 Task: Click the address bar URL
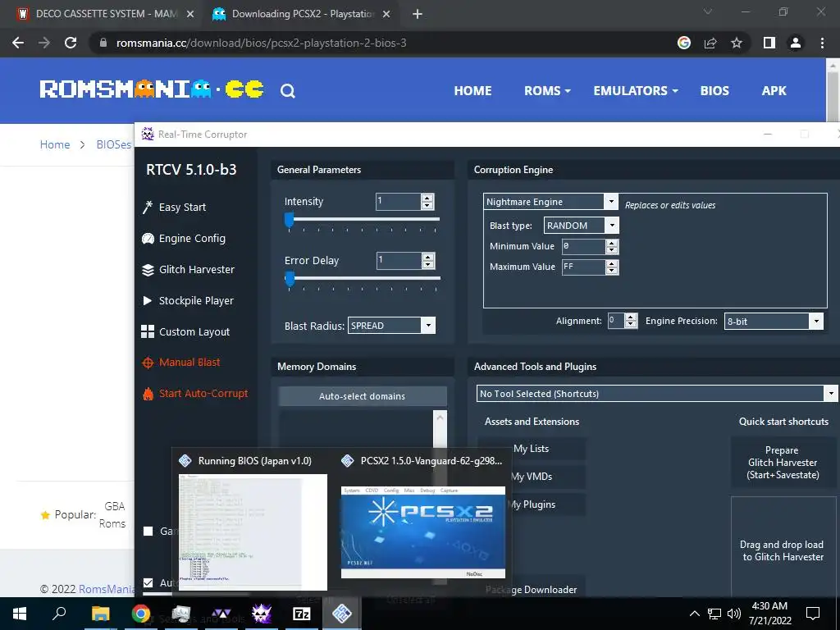261,43
